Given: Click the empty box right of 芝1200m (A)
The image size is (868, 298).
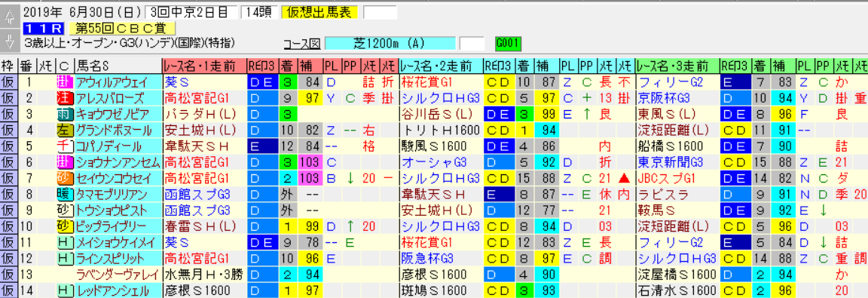Looking at the screenshot, I should tap(472, 43).
